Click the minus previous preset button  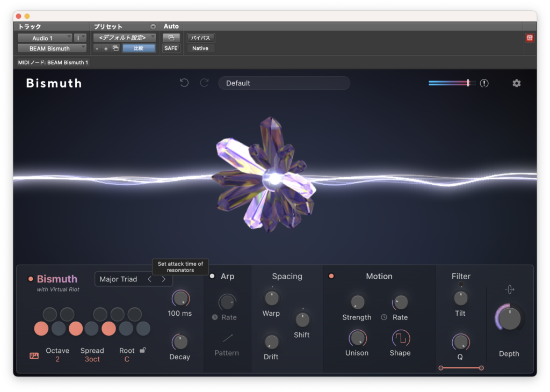(x=97, y=49)
